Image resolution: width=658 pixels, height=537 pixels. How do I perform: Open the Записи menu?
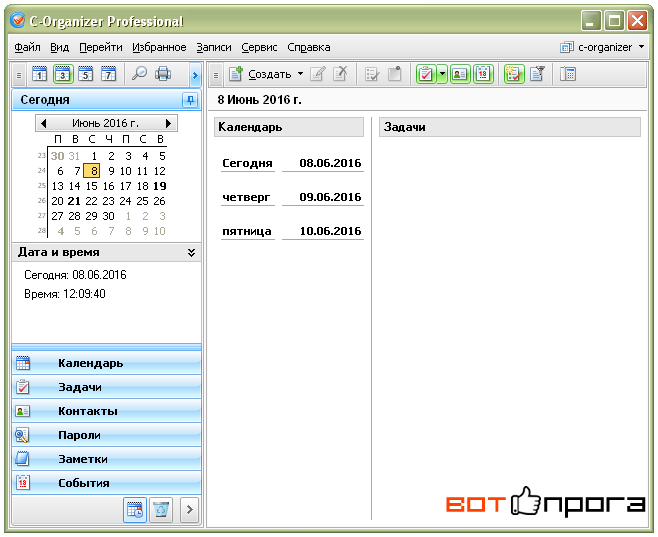214,47
